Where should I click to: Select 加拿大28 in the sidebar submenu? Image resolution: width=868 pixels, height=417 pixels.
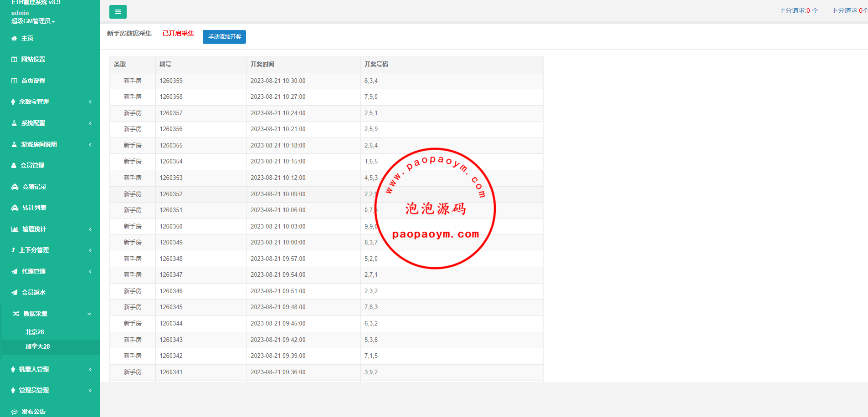click(37, 347)
